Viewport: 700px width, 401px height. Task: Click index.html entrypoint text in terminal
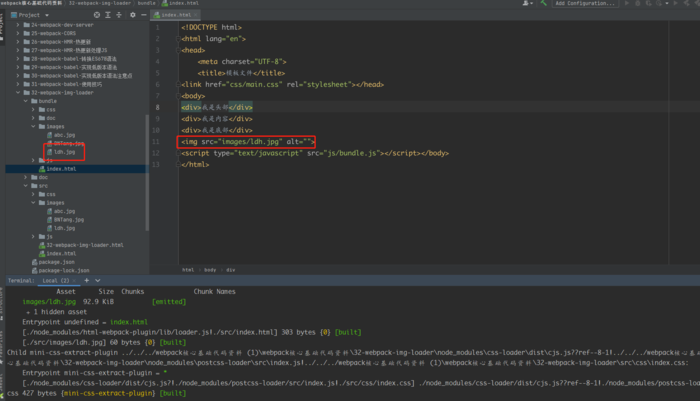[x=129, y=322]
